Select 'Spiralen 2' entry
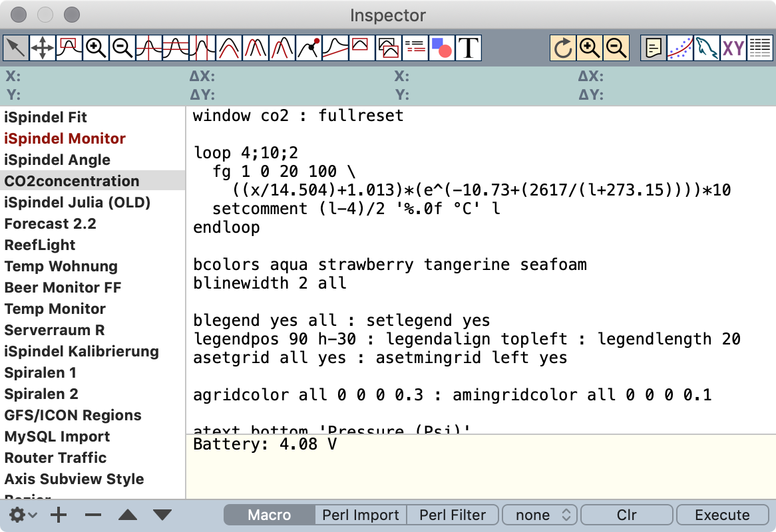This screenshot has width=776, height=532. click(x=93, y=394)
